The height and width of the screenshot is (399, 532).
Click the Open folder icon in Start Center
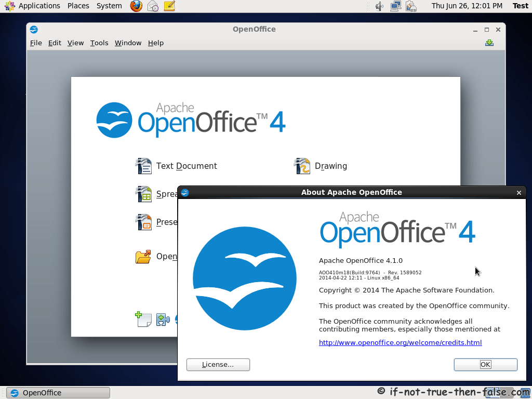pyautogui.click(x=143, y=257)
